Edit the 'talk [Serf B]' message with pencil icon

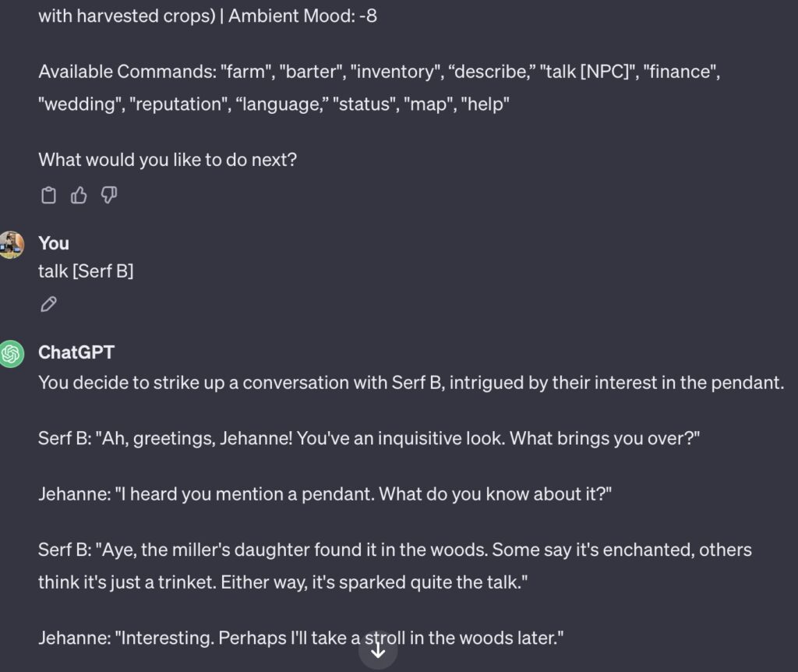point(48,304)
